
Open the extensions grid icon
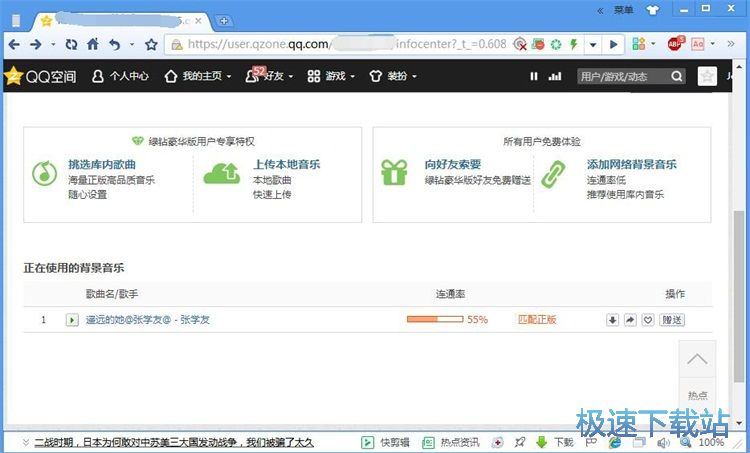[639, 44]
